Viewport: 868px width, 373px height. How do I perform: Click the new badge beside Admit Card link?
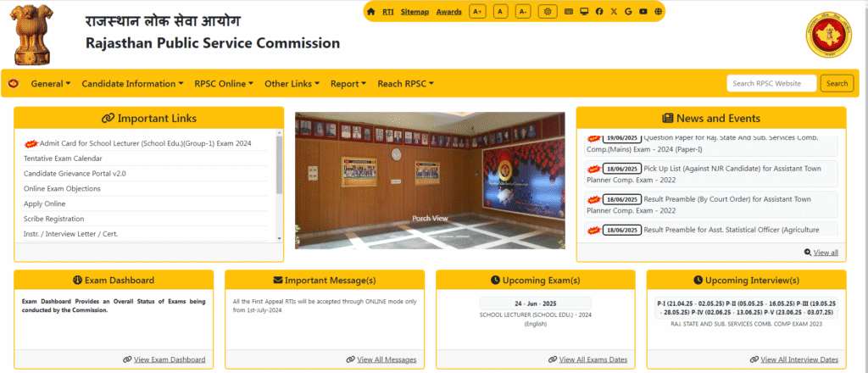(x=31, y=143)
